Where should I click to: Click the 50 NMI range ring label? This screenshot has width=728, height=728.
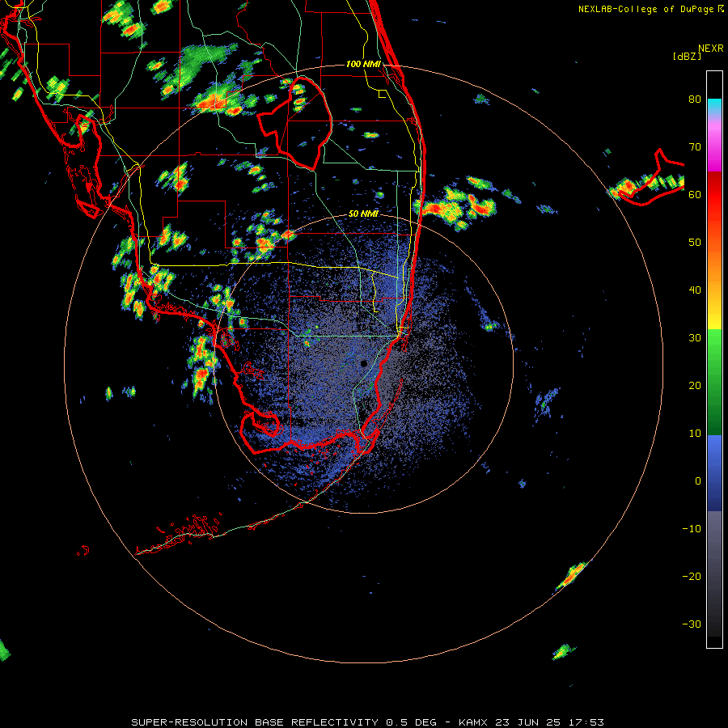pos(363,214)
